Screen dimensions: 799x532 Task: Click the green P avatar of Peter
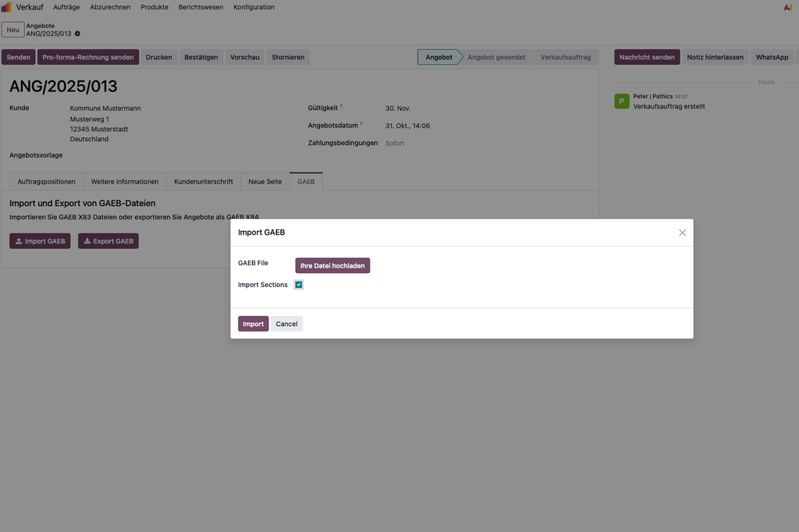tap(621, 101)
